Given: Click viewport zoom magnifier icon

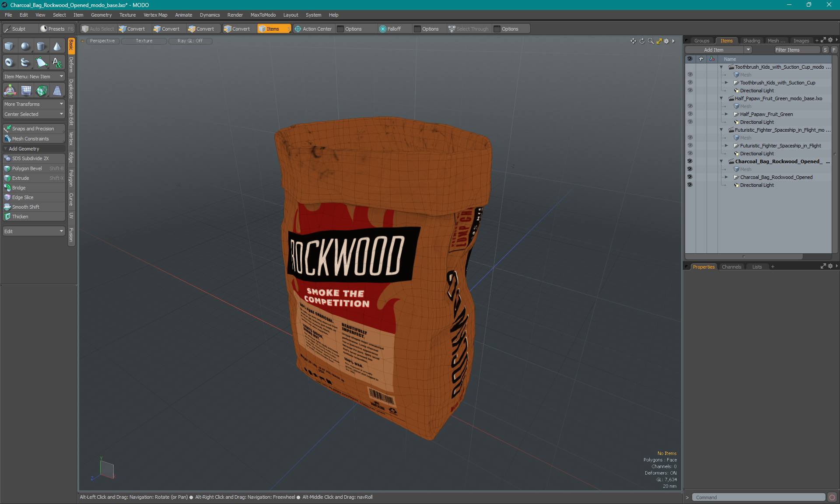Looking at the screenshot, I should point(651,41).
